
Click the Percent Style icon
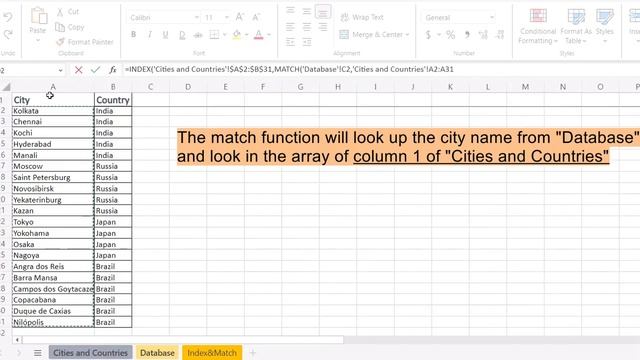click(450, 35)
